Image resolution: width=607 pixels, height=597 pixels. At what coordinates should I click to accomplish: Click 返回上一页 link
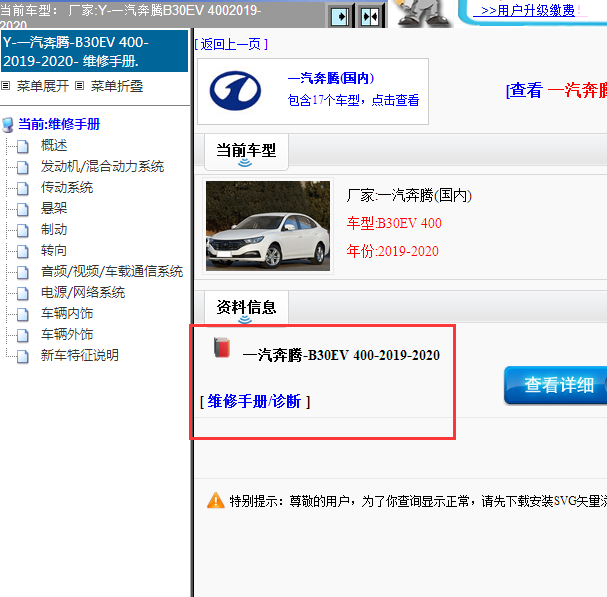231,44
